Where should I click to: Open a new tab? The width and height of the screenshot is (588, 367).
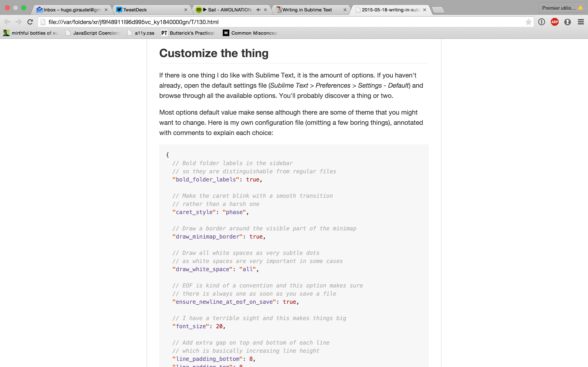click(438, 10)
